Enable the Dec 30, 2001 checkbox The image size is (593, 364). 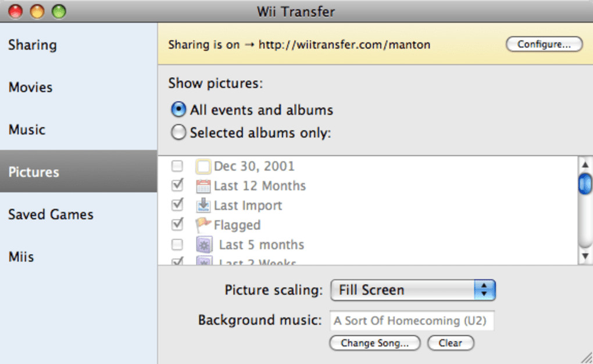click(x=177, y=166)
